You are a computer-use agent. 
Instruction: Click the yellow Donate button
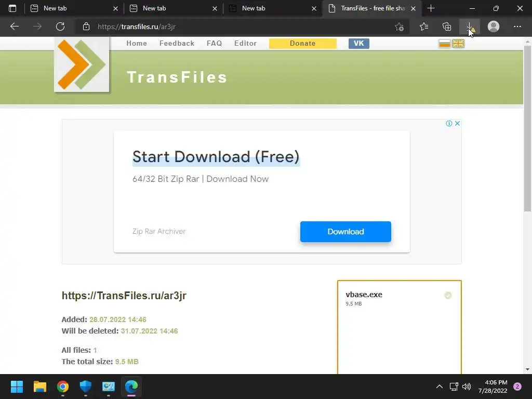pyautogui.click(x=303, y=44)
